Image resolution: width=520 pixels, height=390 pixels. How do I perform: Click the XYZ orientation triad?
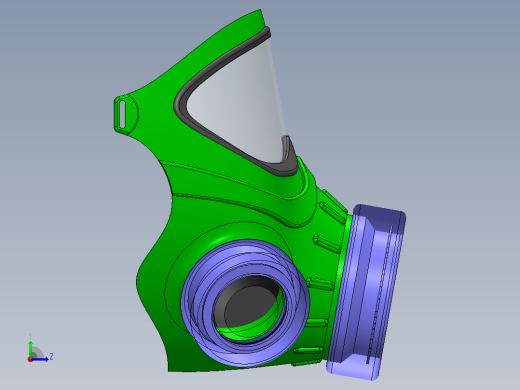coord(39,348)
